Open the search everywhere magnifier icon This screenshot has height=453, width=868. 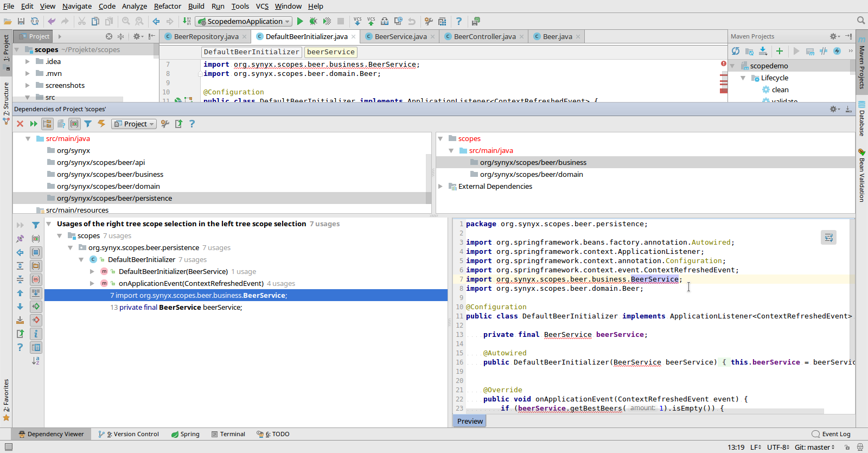(861, 21)
